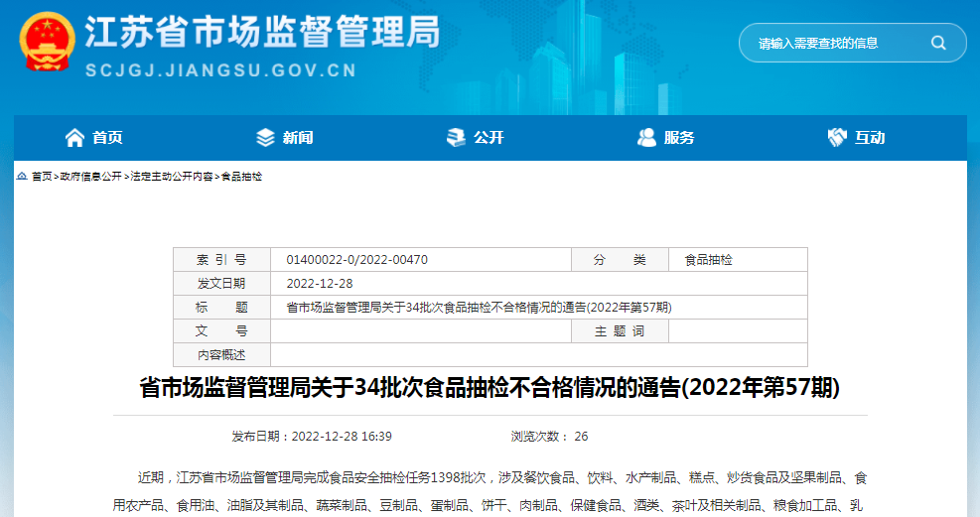Click the stacked layers icon beside 新闻
The image size is (980, 517).
265,138
